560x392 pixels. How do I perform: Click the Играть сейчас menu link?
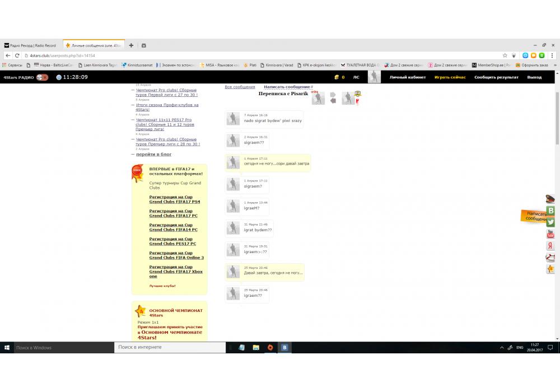450,77
